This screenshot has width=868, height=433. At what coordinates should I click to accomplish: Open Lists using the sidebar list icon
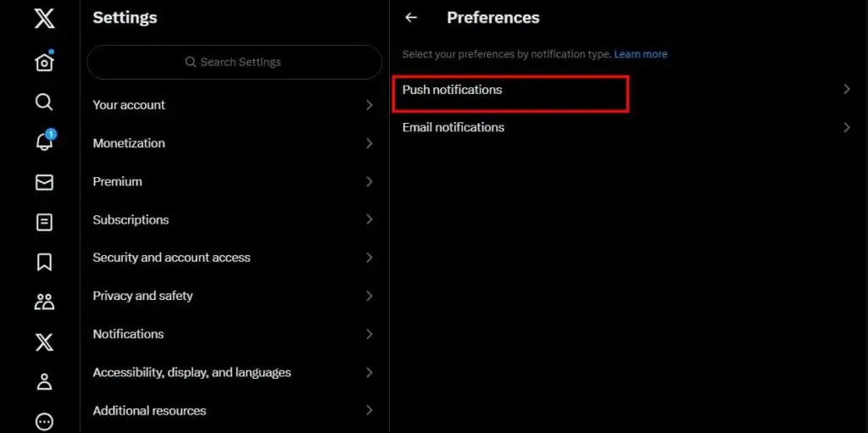44,223
